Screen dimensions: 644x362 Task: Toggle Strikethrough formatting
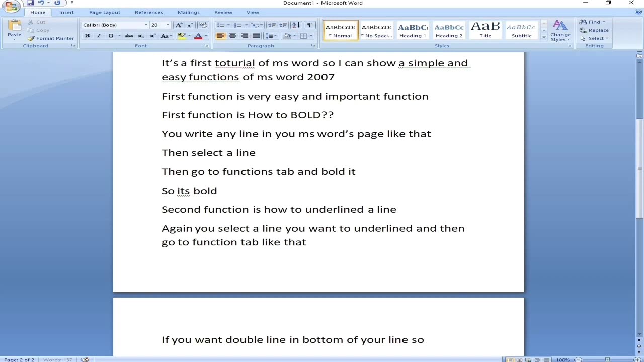pos(129,36)
